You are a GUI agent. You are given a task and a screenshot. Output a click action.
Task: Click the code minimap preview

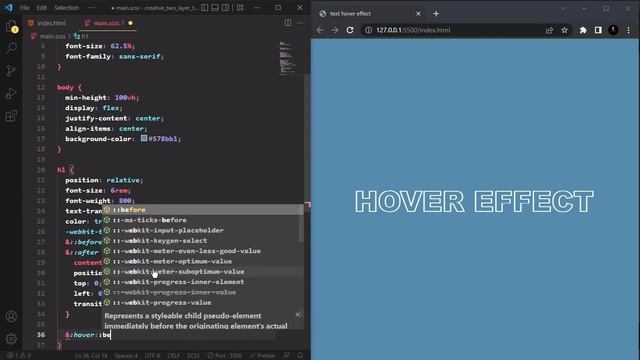pyautogui.click(x=288, y=57)
